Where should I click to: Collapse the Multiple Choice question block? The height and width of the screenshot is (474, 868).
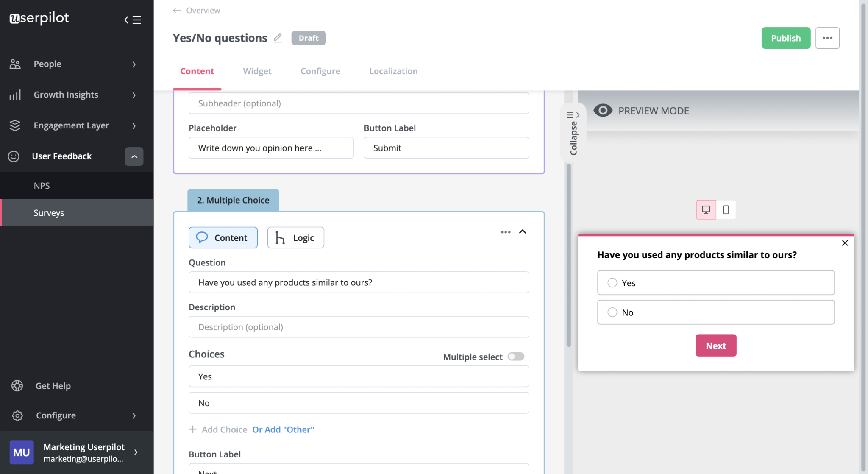point(523,232)
